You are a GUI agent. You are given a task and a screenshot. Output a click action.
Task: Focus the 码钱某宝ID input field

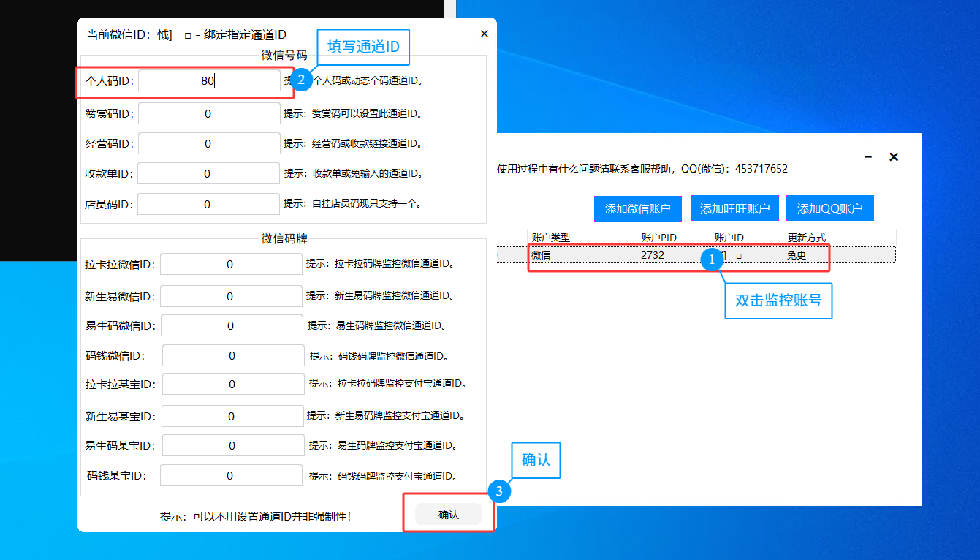click(230, 476)
